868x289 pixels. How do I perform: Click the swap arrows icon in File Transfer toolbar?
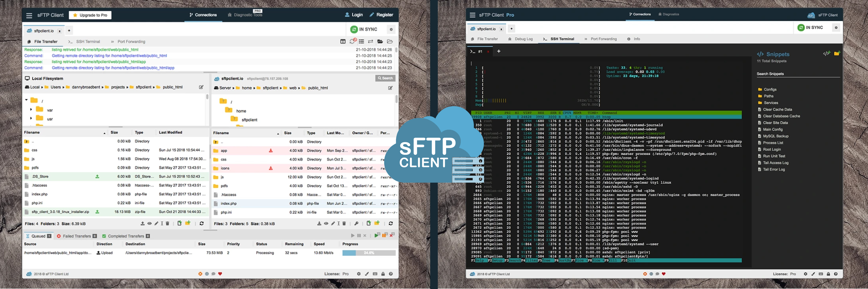coord(370,42)
